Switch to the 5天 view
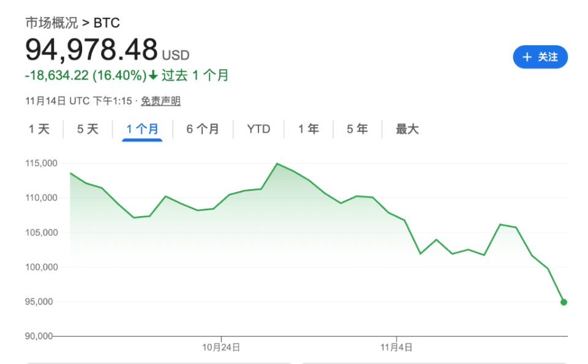588x364 pixels. tap(88, 129)
